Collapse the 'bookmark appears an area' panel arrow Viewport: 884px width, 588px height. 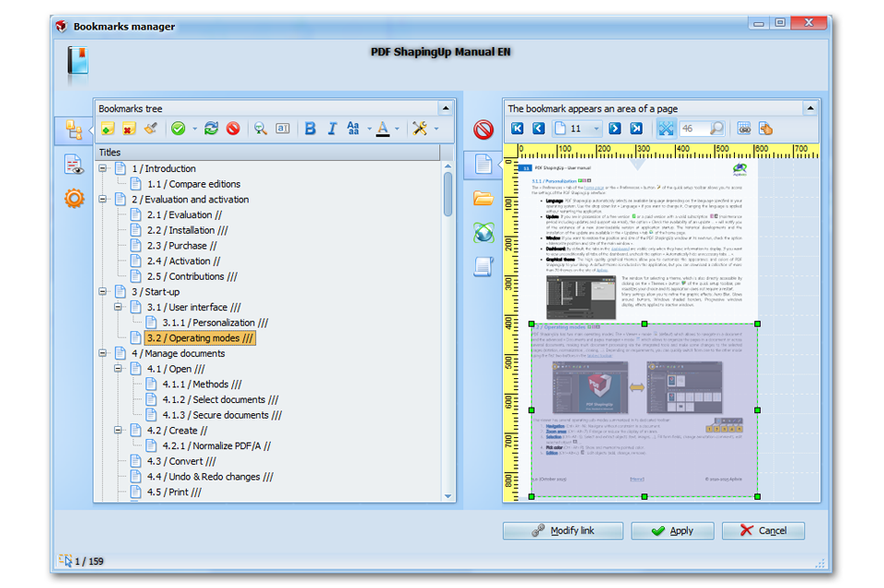810,109
